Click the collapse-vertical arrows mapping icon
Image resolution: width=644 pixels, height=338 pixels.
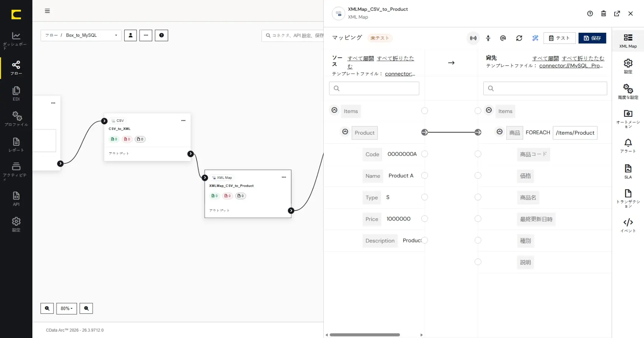click(x=488, y=38)
